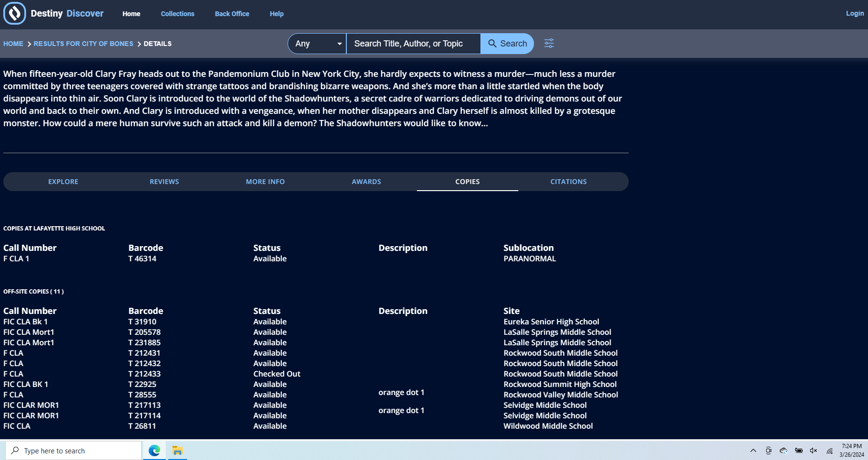Click the Checked Out status
Image resolution: width=868 pixels, height=460 pixels.
coord(277,374)
